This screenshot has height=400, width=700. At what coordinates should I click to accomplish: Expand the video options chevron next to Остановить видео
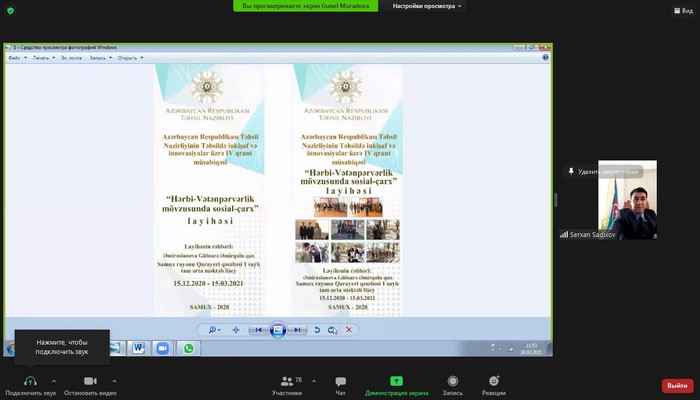(114, 380)
